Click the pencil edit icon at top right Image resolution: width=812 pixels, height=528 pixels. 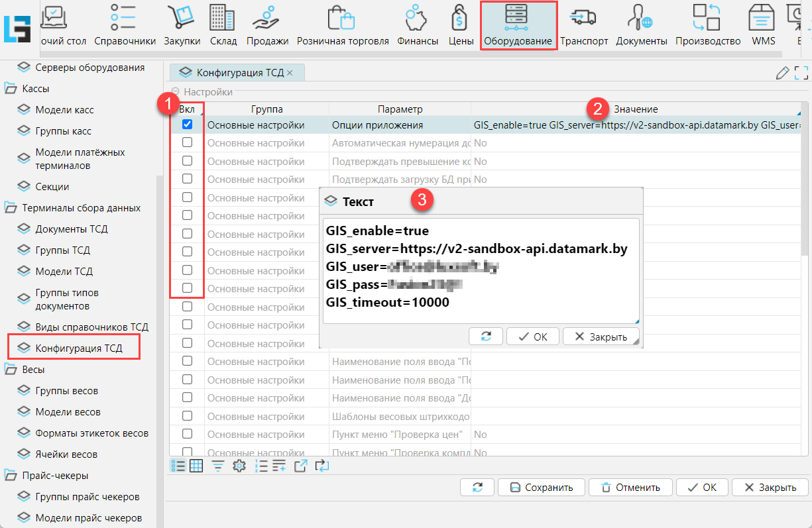coord(782,73)
